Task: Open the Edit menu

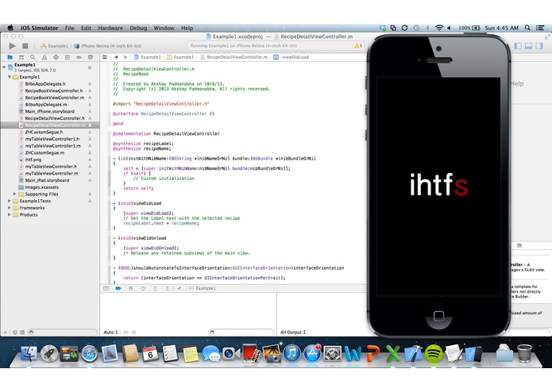Action: click(86, 28)
